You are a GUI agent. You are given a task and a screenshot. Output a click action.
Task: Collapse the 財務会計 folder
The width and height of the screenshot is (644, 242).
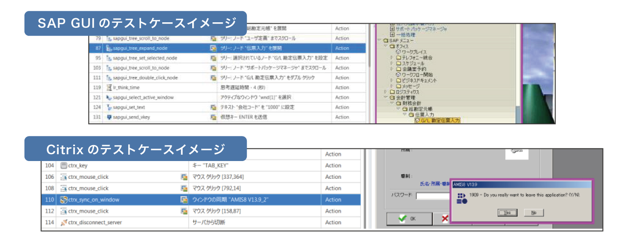point(392,103)
